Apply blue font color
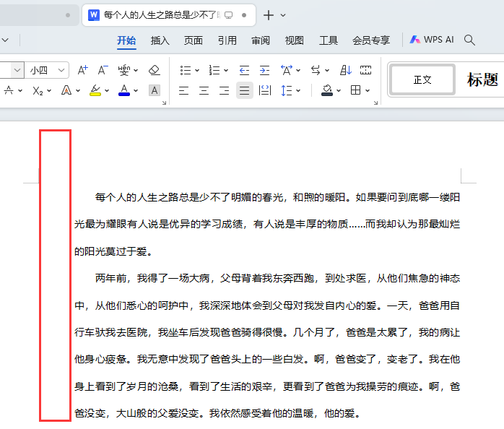Viewport: 504px width, 429px height. (x=124, y=90)
